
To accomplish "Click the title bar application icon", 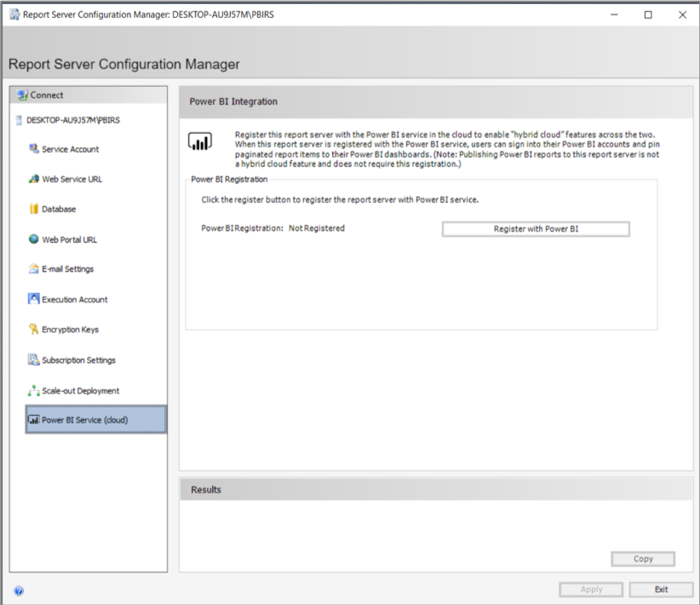I will click(14, 14).
